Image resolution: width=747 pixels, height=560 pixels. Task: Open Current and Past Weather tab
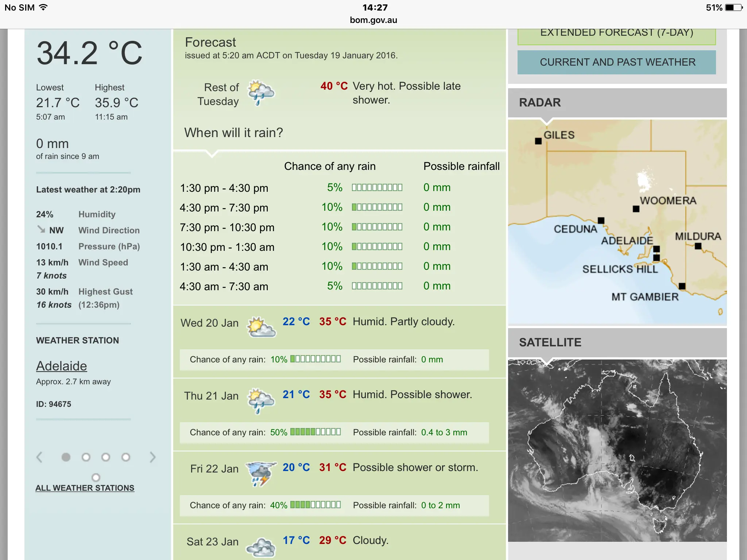tap(616, 62)
